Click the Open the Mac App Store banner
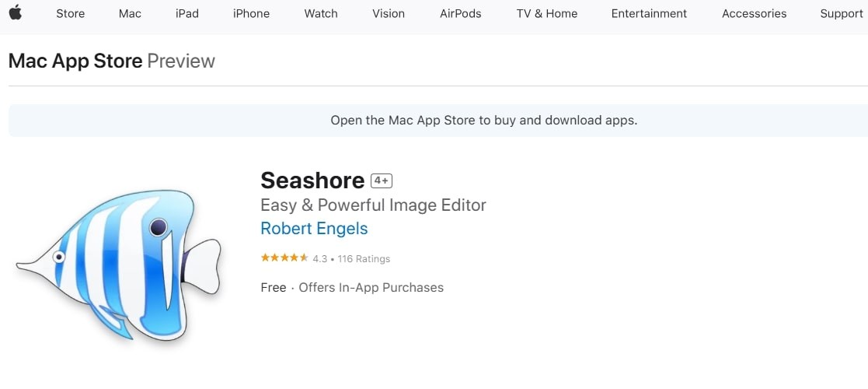The height and width of the screenshot is (389, 868). (437, 121)
